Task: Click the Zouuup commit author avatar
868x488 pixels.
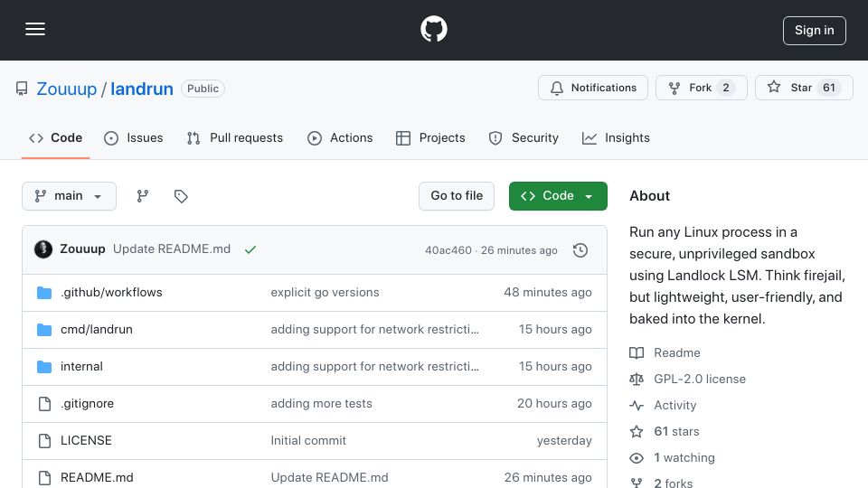Action: 43,249
